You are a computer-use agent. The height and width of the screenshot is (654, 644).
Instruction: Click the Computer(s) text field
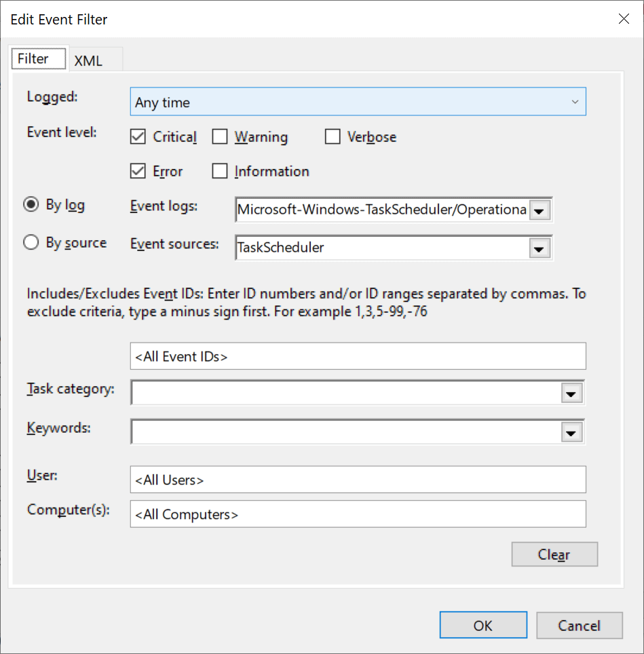tap(358, 514)
